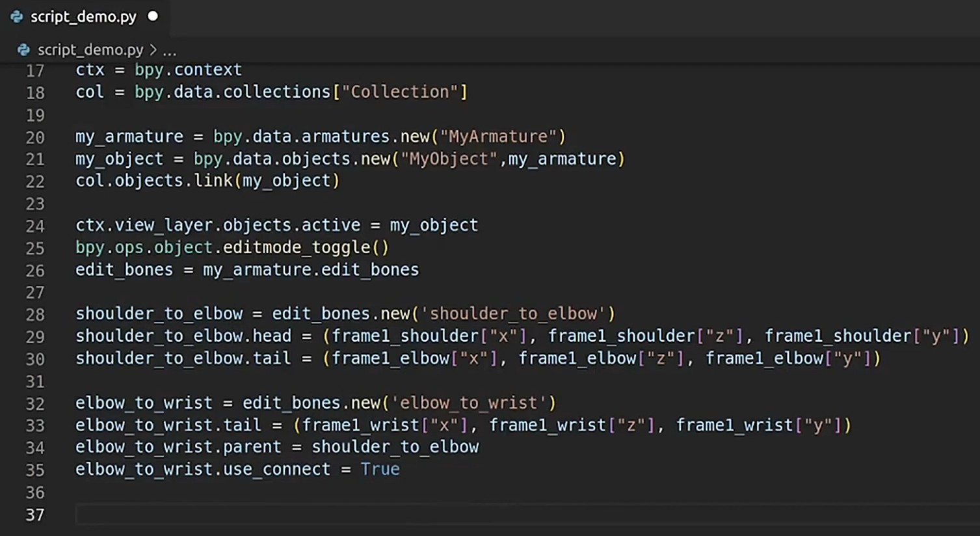The height and width of the screenshot is (536, 980).
Task: Open the breadcrumb ellipsis symbol list
Action: pyautogui.click(x=170, y=51)
